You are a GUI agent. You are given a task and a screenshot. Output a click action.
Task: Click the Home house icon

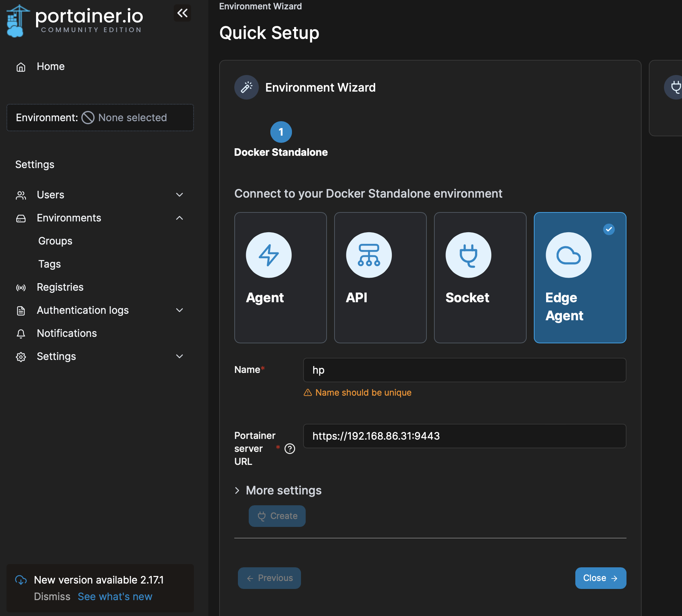pos(21,67)
